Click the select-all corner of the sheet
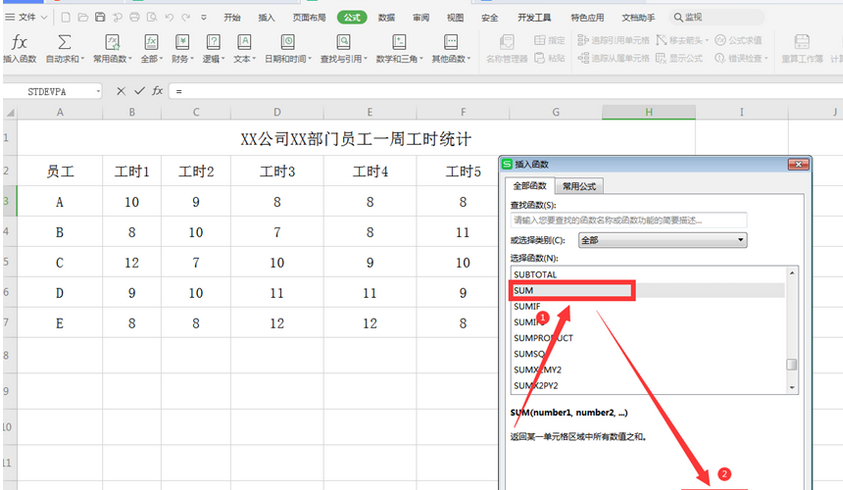This screenshot has width=843, height=490. pyautogui.click(x=10, y=112)
